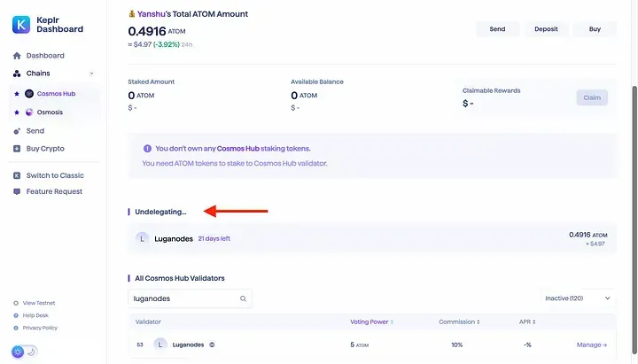Click the Send icon in sidebar

pos(17,131)
